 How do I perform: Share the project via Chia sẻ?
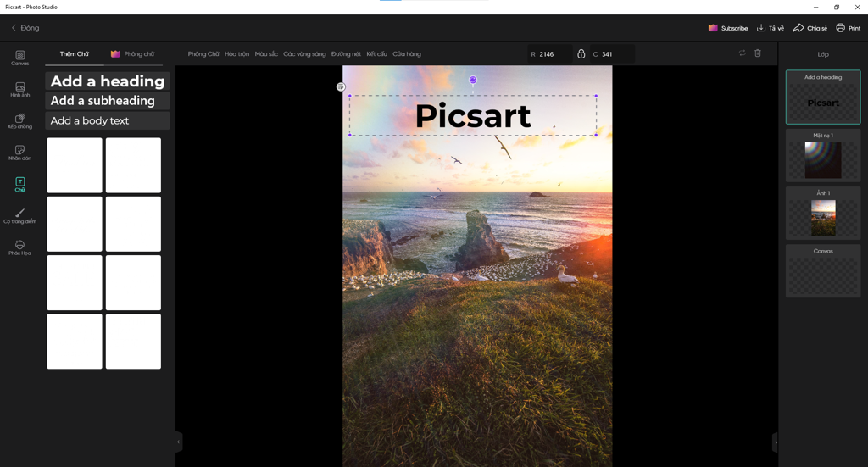[x=810, y=28]
